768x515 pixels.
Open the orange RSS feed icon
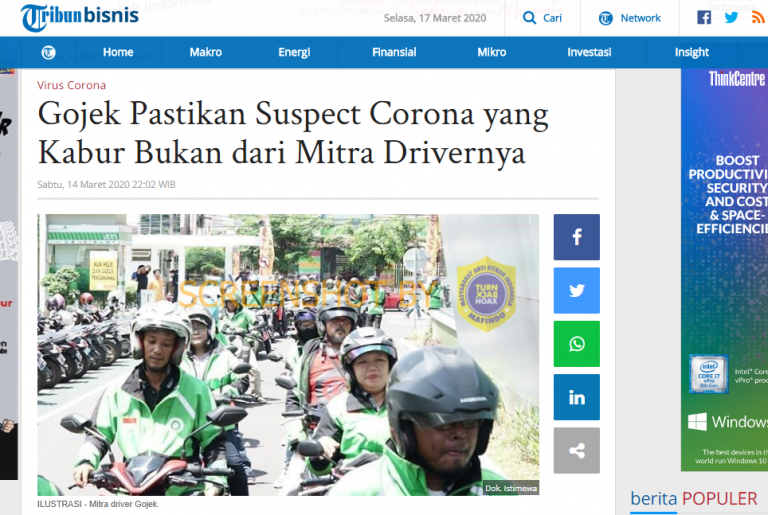[x=758, y=18]
